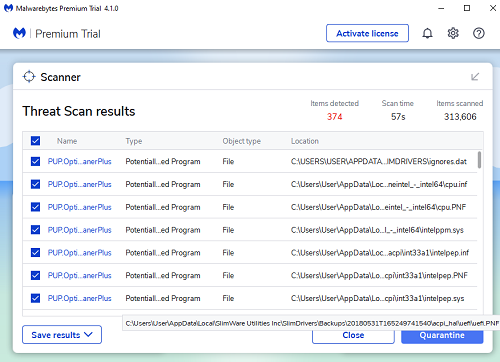Sort by the Object type column header
Screen dimensions: 500x362
pos(242,141)
